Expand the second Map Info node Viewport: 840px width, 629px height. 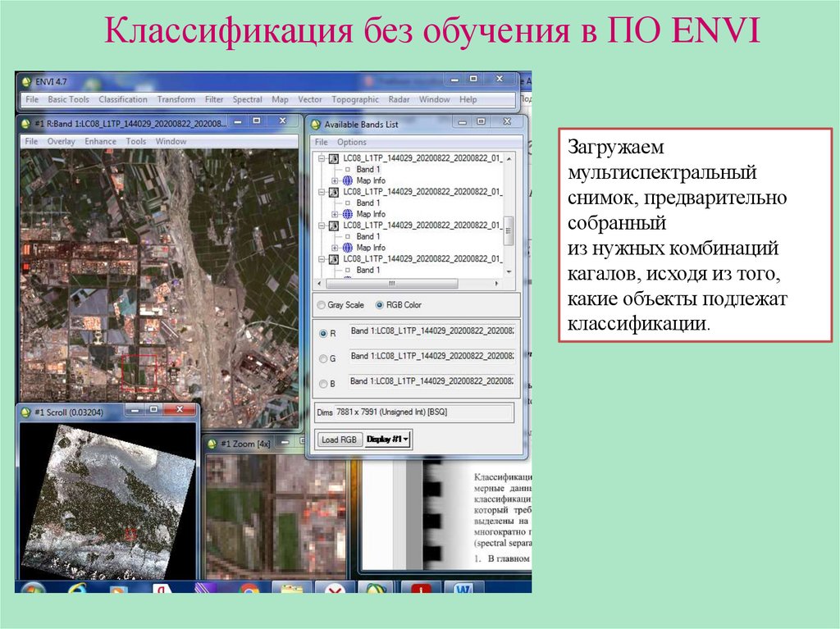pos(335,214)
